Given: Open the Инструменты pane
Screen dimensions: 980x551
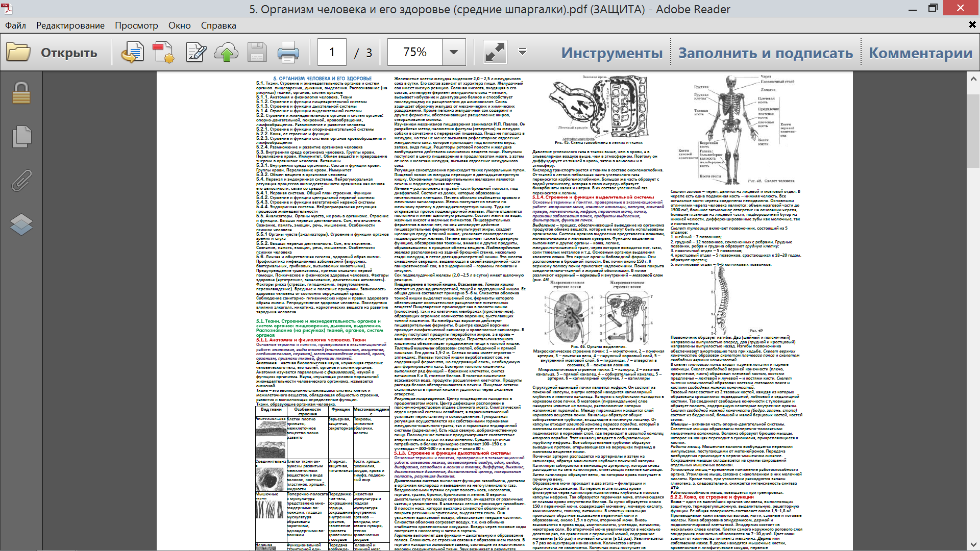Looking at the screenshot, I should (x=612, y=53).
